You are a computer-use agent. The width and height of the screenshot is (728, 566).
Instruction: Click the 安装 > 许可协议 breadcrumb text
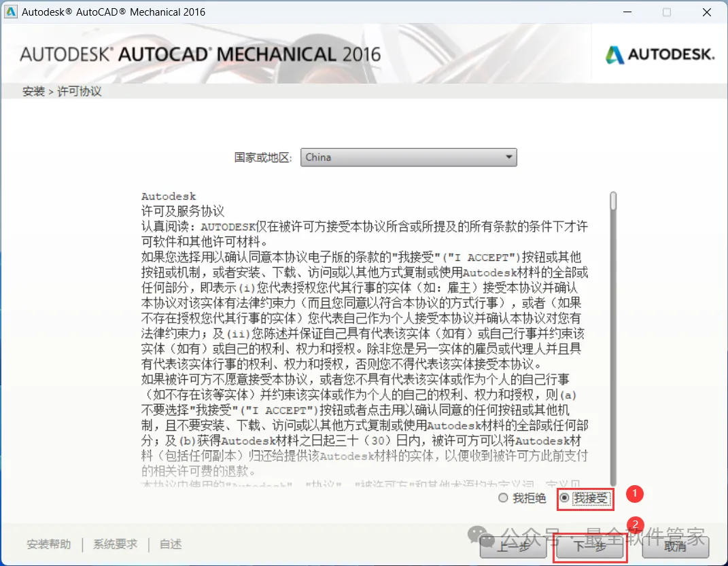(62, 92)
